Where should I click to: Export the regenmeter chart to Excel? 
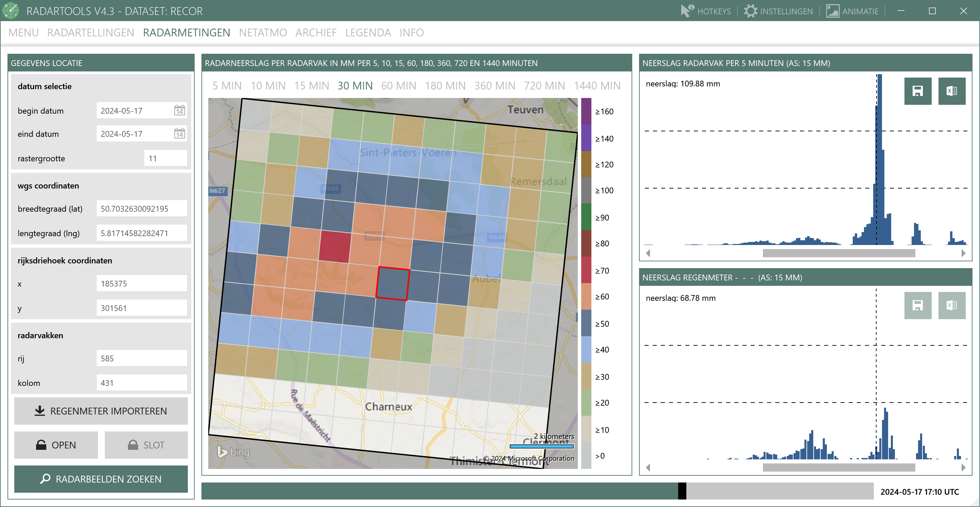[x=951, y=306]
